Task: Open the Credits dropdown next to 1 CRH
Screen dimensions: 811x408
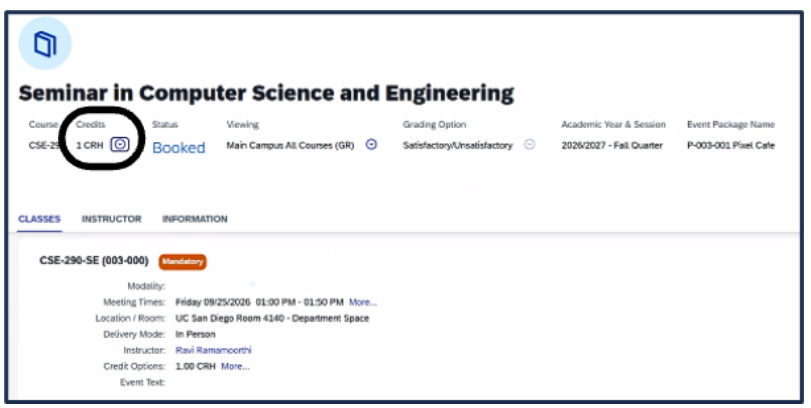Action: (x=120, y=145)
